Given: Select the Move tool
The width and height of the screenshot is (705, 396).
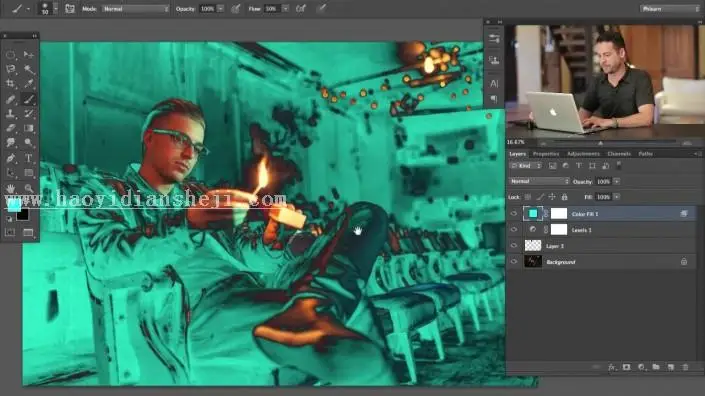Looking at the screenshot, I should 28,55.
